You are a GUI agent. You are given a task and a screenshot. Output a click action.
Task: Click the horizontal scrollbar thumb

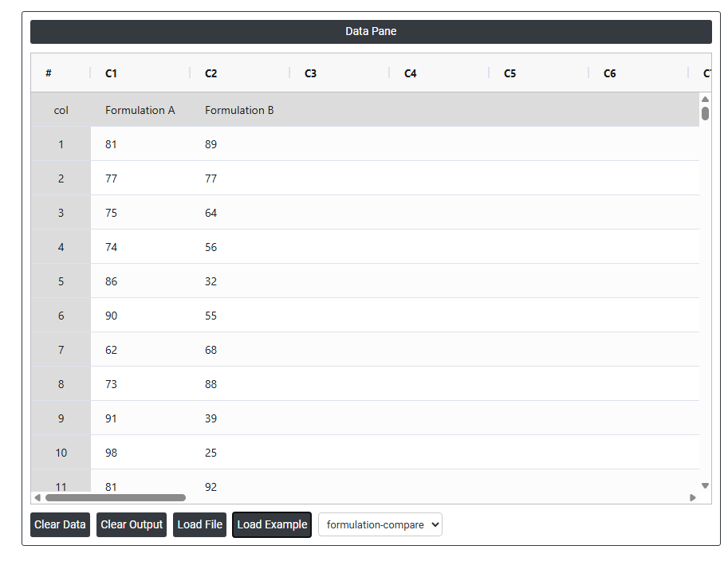pos(115,497)
